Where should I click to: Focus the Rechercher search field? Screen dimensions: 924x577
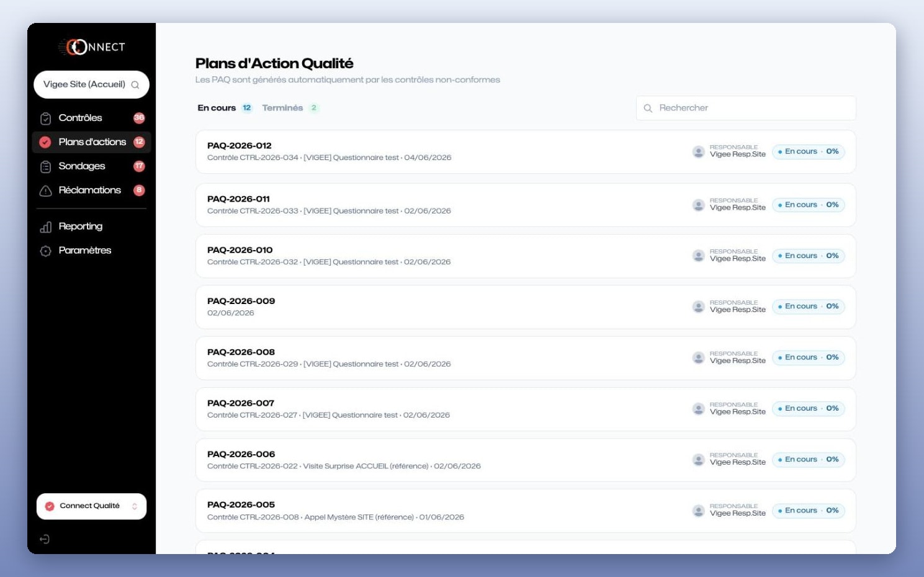point(746,108)
